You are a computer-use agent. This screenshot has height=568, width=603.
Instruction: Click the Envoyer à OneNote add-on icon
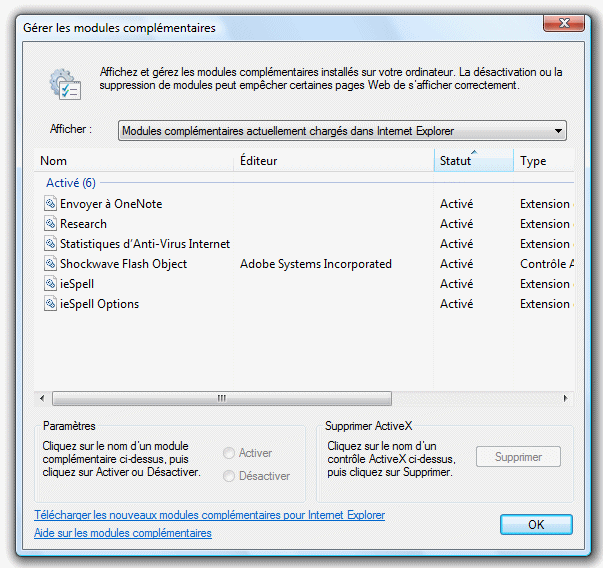tap(50, 203)
